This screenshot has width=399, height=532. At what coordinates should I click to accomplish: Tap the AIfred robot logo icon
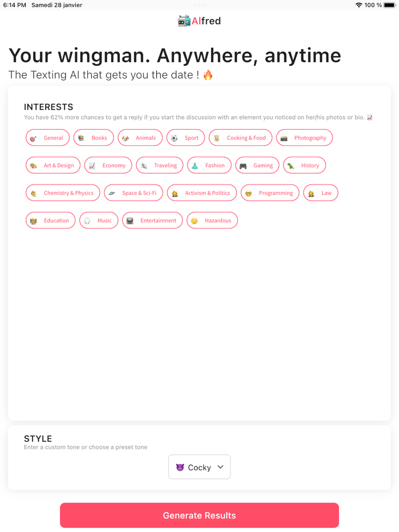[x=184, y=21]
